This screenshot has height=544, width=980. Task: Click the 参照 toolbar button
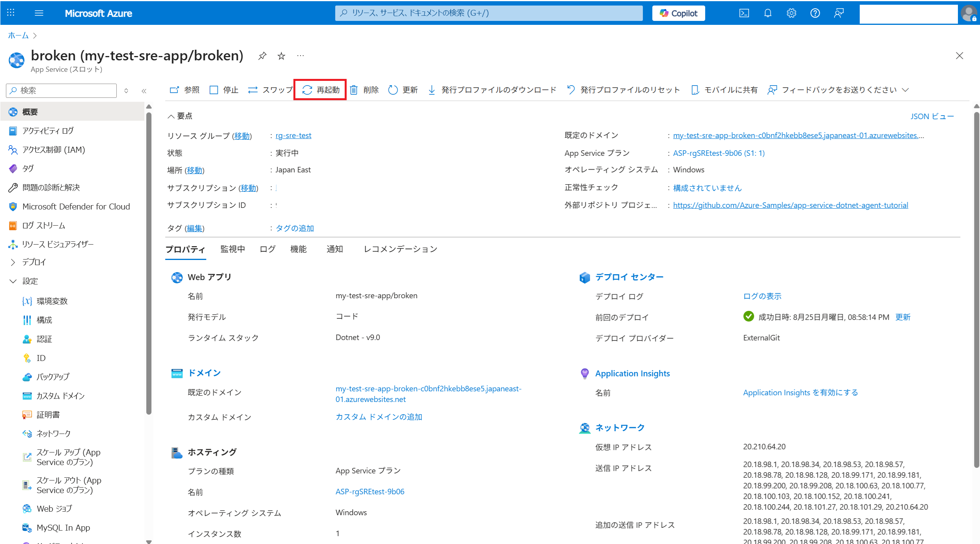[x=185, y=90]
